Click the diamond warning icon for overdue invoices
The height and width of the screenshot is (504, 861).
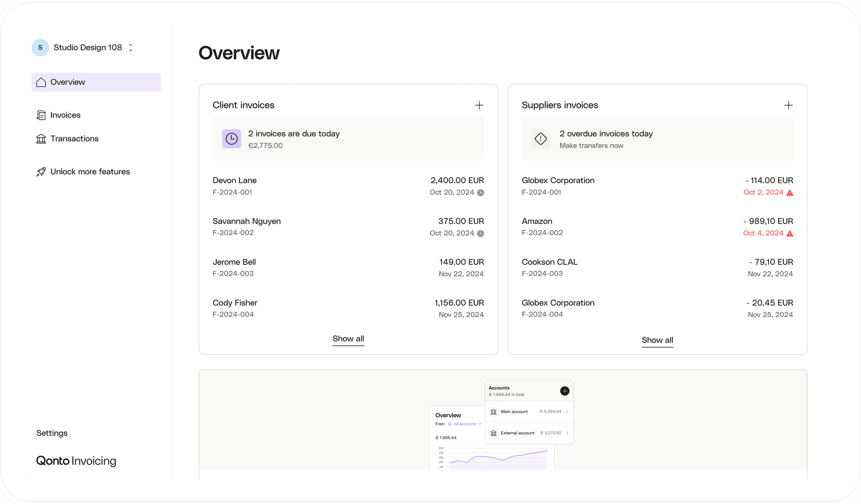(541, 139)
